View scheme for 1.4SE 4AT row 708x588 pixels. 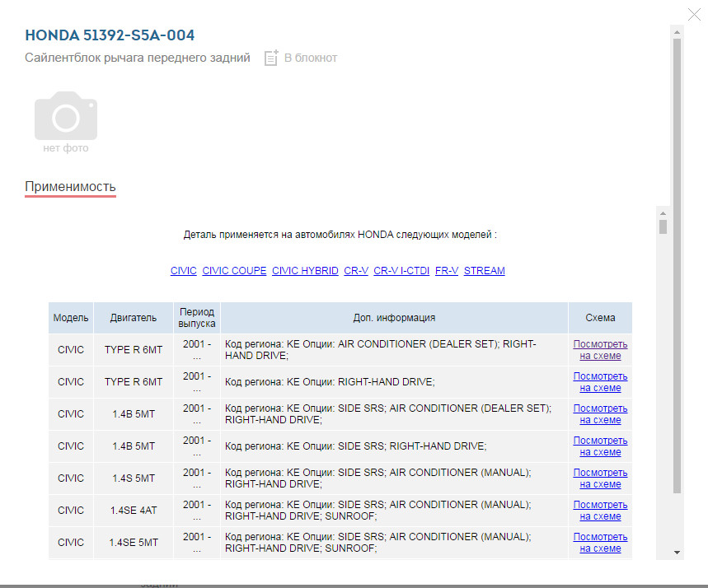[x=600, y=511]
